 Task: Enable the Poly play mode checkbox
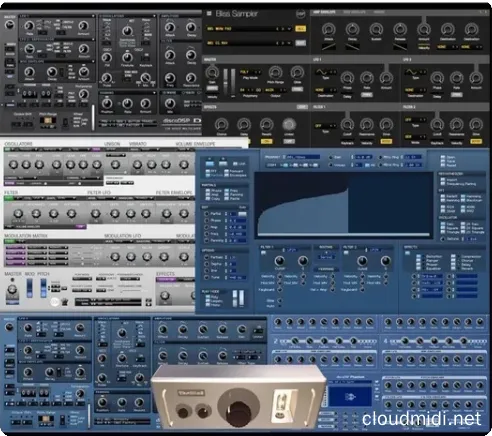point(208,296)
